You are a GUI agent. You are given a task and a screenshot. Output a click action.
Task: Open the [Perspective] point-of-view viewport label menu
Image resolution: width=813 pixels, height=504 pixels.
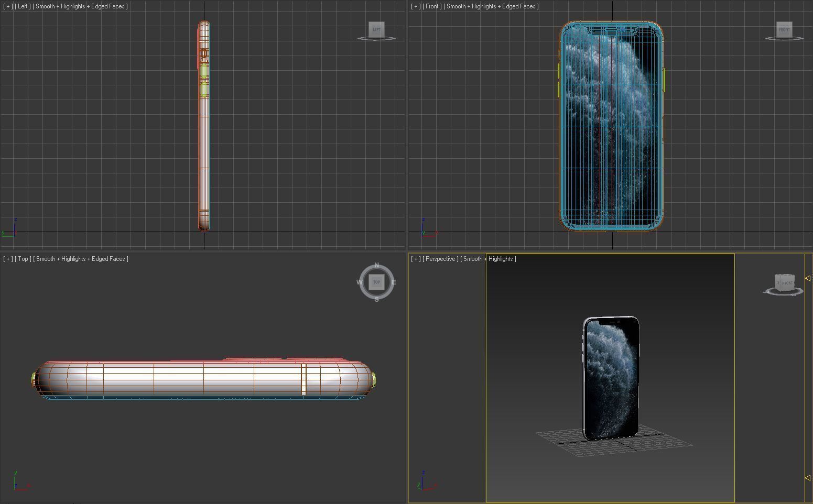point(440,259)
